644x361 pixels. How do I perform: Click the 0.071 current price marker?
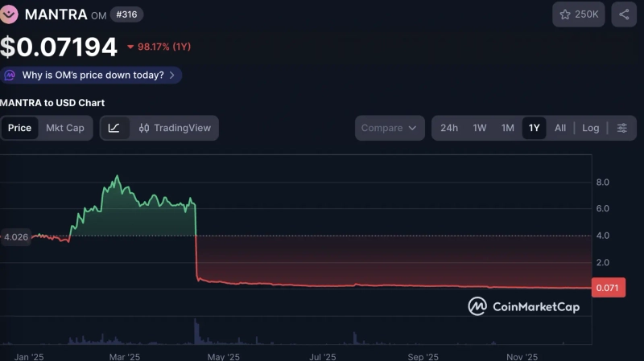(607, 288)
